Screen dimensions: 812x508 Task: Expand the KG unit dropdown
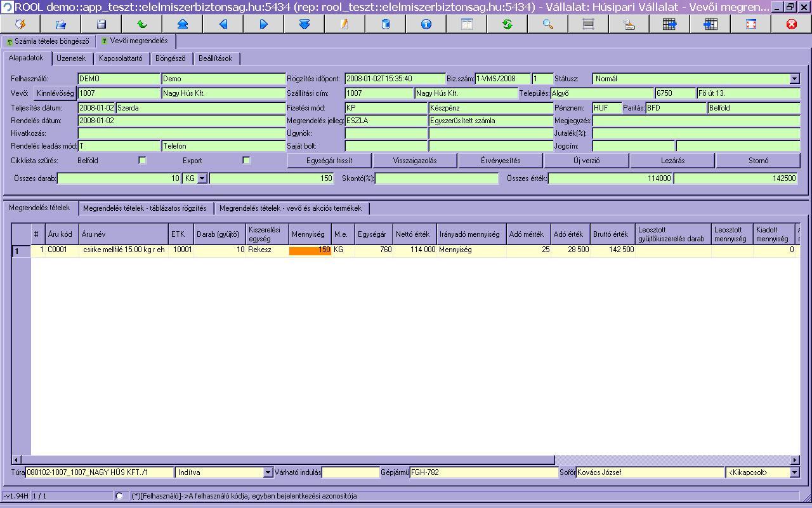202,178
